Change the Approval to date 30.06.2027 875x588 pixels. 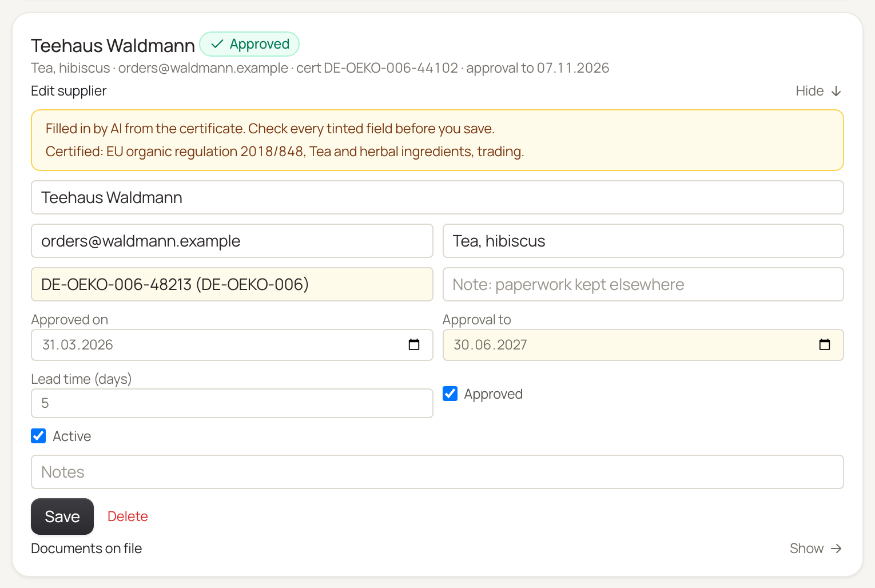coord(643,345)
